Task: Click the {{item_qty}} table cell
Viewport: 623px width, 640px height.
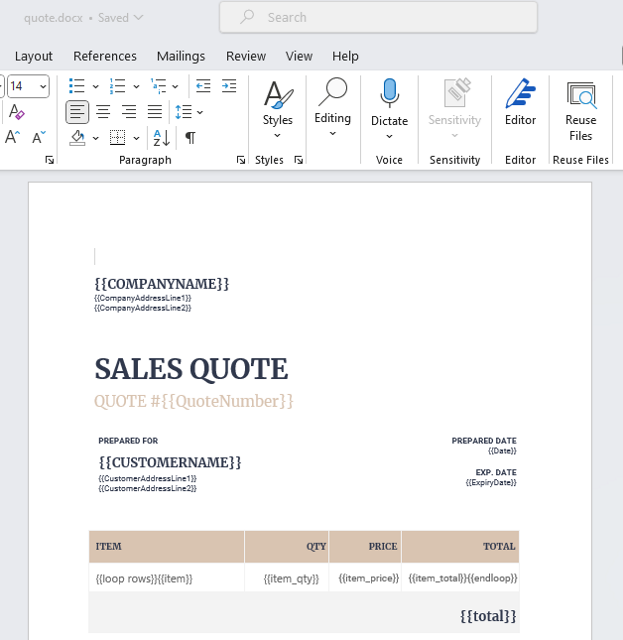Action: coord(287,578)
